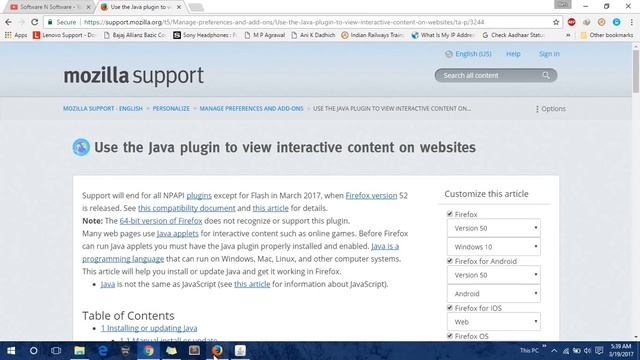Uncheck Firefox for iOS checkbox
The image size is (640, 360).
tap(450, 307)
